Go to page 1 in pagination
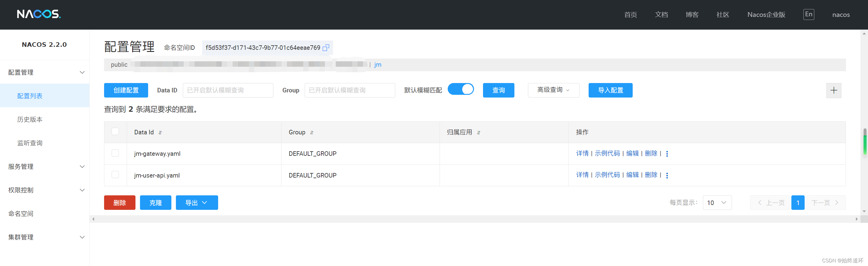 click(x=798, y=203)
